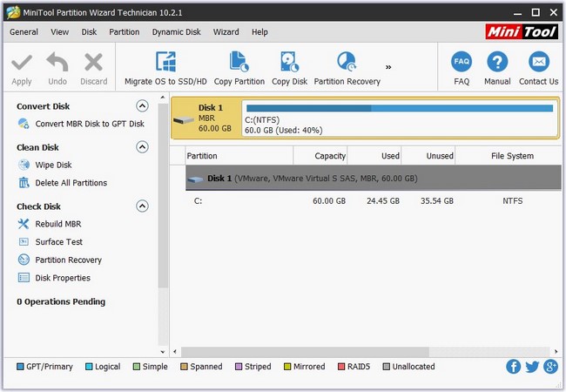Select the Disk 1 VMware row in list

(374, 178)
